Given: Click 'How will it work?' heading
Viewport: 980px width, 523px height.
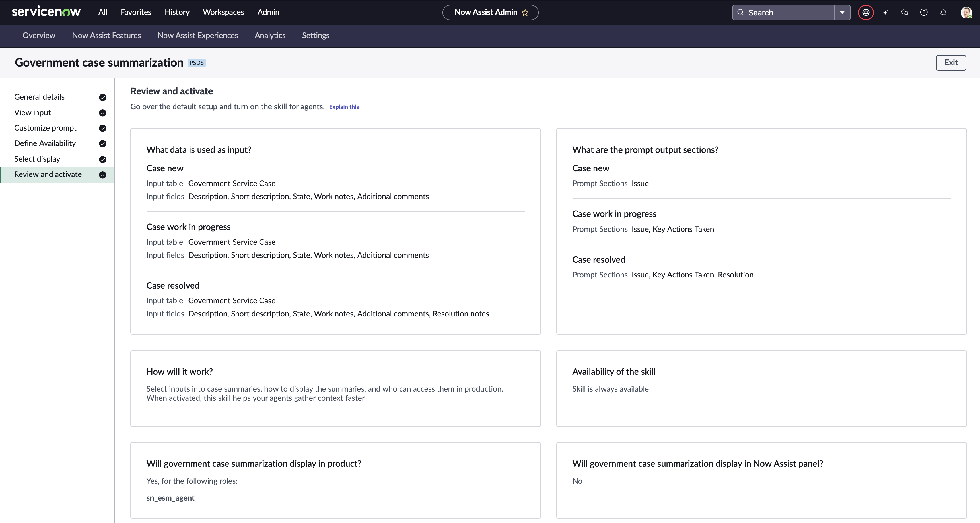Looking at the screenshot, I should (x=179, y=372).
